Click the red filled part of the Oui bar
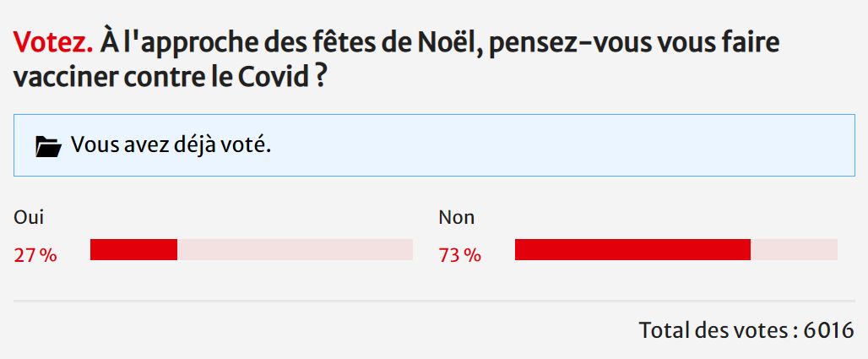 pos(133,250)
